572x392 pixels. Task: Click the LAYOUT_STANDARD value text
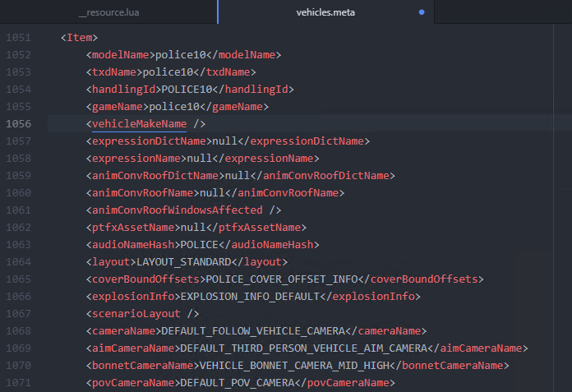tap(185, 262)
